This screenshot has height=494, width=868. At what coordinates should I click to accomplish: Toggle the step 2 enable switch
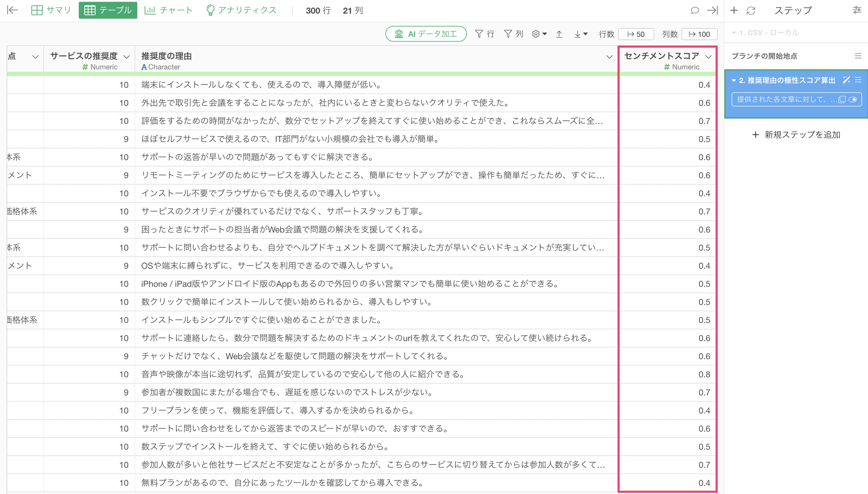tap(853, 100)
